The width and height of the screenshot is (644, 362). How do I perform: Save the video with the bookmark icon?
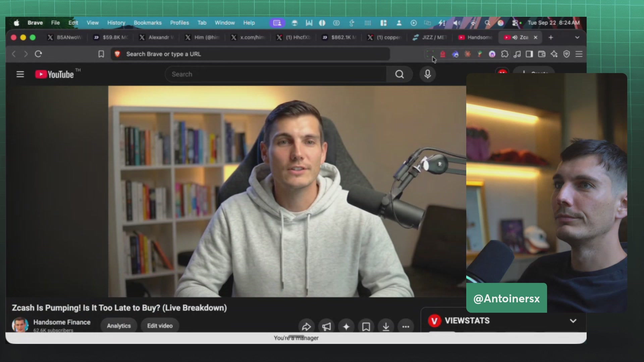coord(366,326)
